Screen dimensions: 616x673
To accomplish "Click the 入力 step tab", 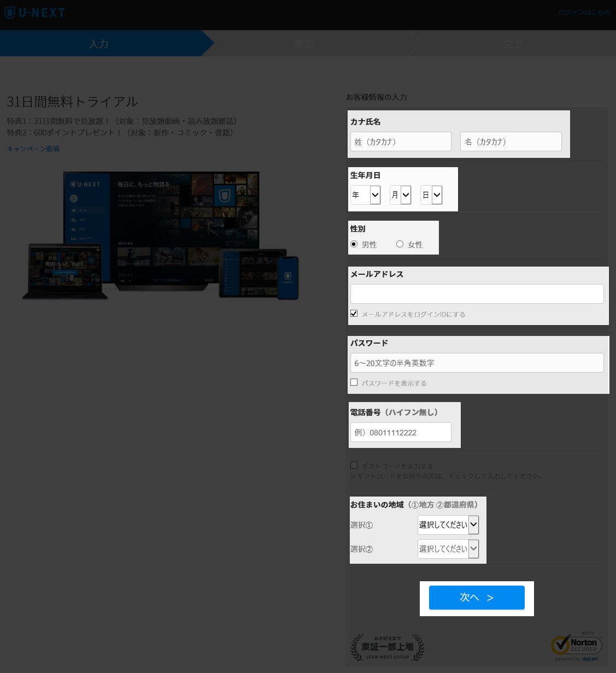I will [99, 44].
